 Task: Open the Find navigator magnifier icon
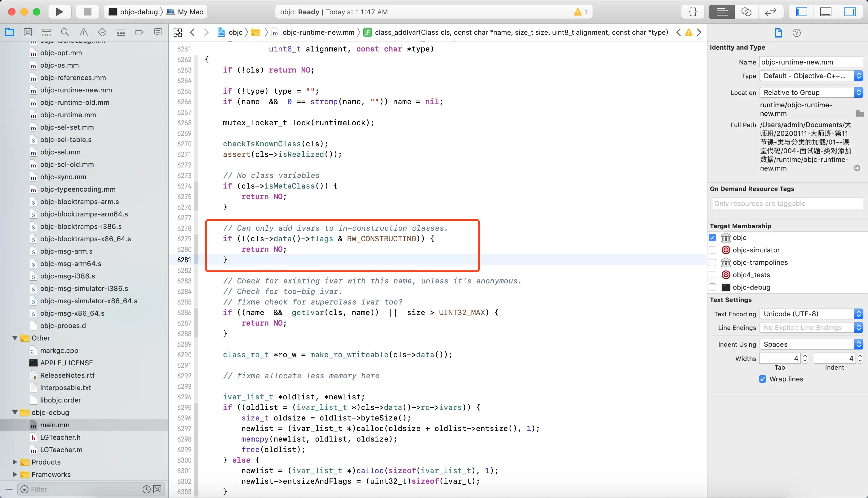(x=64, y=33)
